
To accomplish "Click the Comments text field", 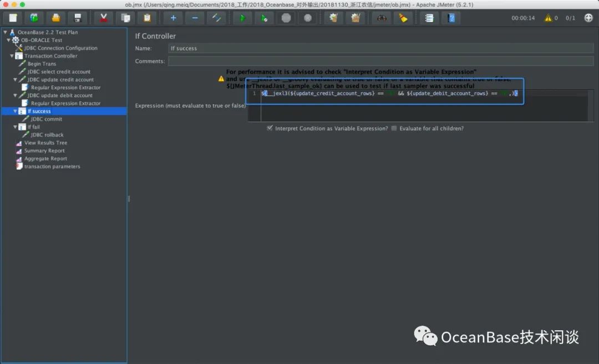I will [380, 61].
